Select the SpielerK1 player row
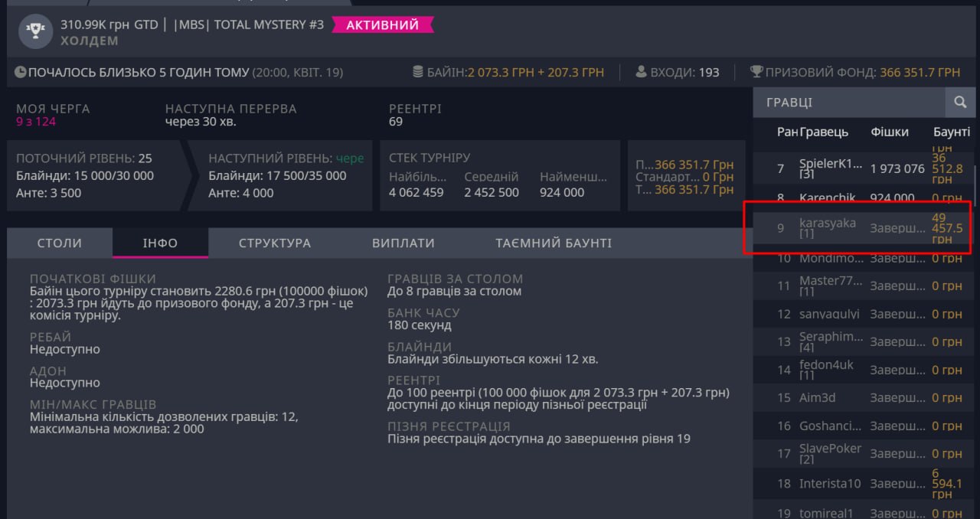The width and height of the screenshot is (980, 519). click(x=830, y=168)
